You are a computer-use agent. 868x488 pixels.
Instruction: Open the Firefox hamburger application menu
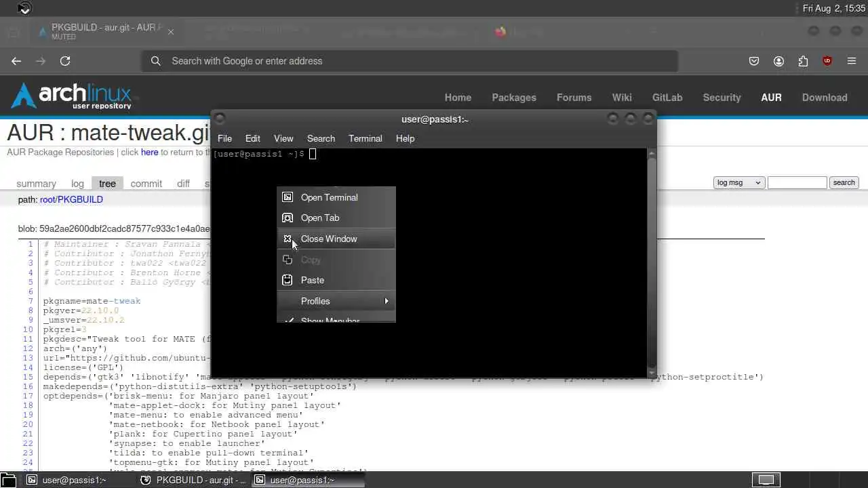click(x=852, y=61)
